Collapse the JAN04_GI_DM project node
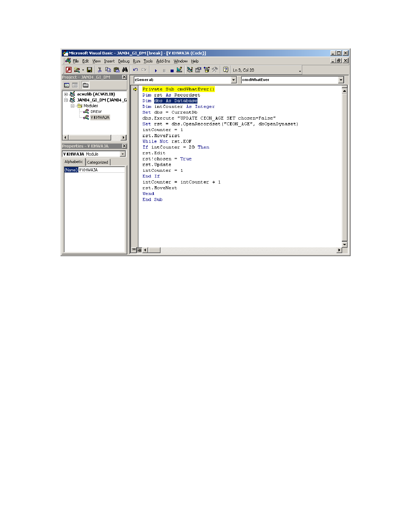The width and height of the screenshot is (411, 532). coord(66,100)
